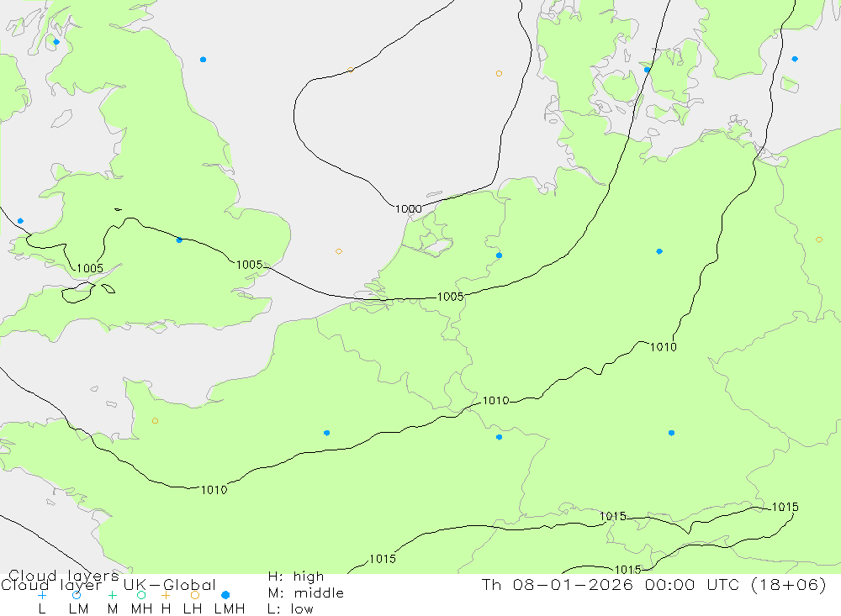Click the 'Th 08-01-2026 00:00 UTC (18+06)' timestamp
Screen dimensions: 841x616
pyautogui.click(x=653, y=584)
